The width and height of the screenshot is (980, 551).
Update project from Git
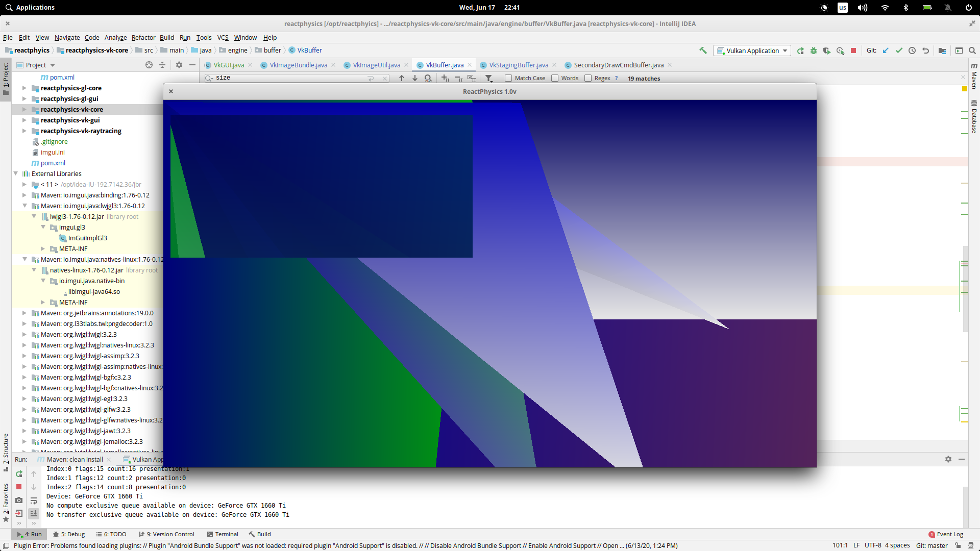tap(886, 51)
